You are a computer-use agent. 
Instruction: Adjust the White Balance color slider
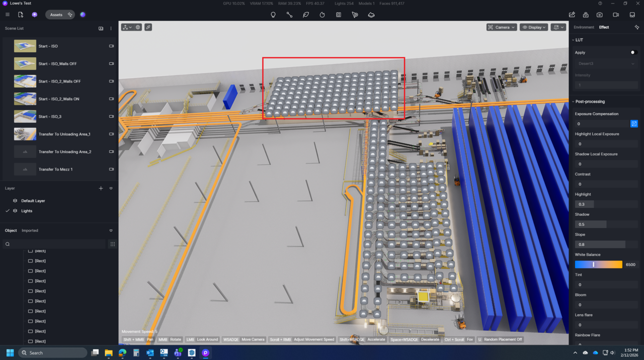tap(598, 264)
